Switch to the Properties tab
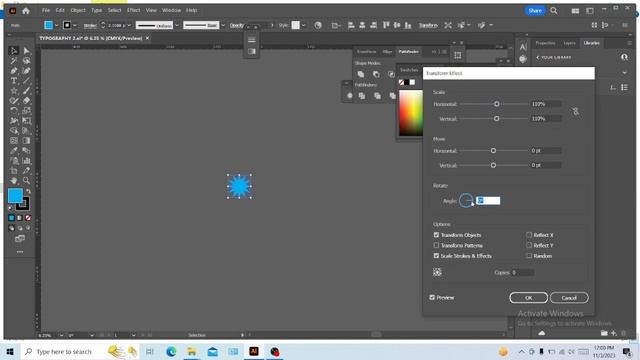 545,43
